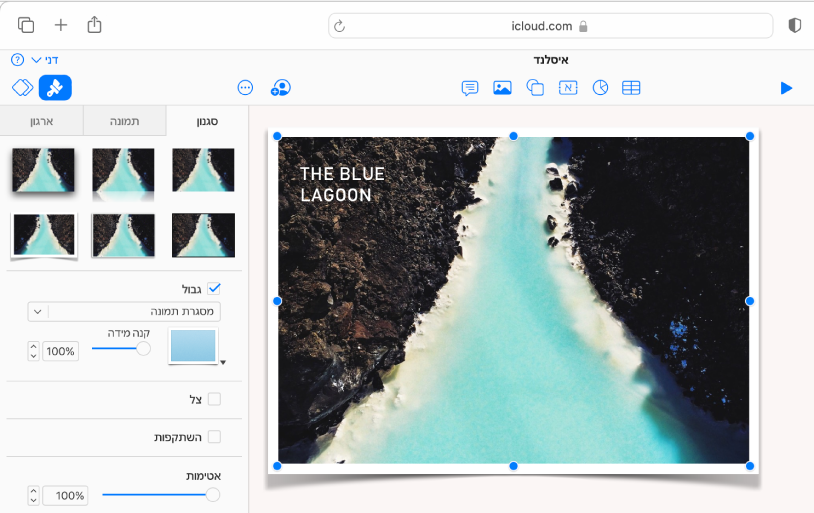Insert a text box
The width and height of the screenshot is (814, 513).
568,88
